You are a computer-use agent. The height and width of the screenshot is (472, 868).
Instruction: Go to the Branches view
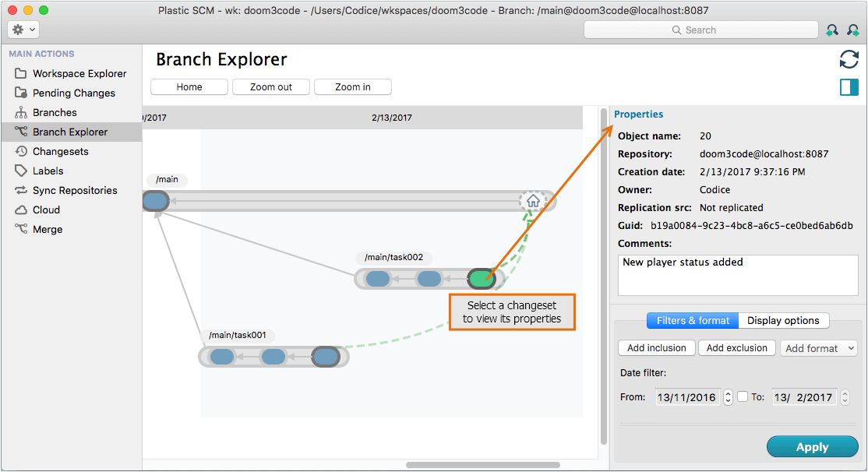tap(71, 112)
